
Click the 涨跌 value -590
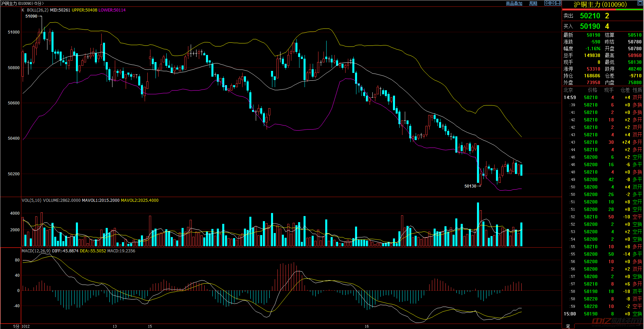point(595,42)
